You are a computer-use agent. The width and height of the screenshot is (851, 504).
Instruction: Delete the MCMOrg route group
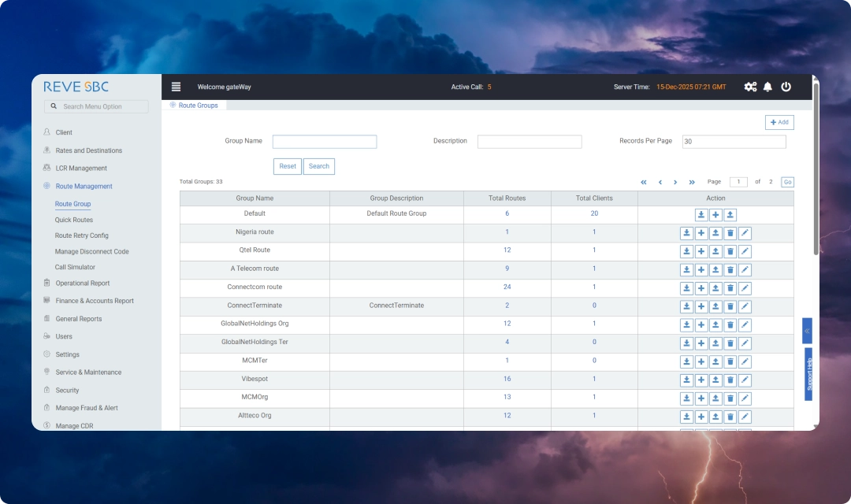click(730, 398)
